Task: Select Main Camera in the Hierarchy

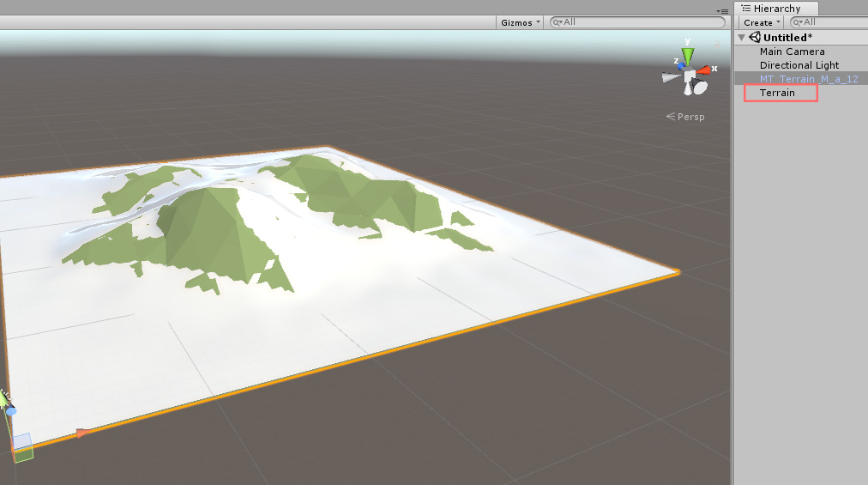Action: (x=792, y=52)
